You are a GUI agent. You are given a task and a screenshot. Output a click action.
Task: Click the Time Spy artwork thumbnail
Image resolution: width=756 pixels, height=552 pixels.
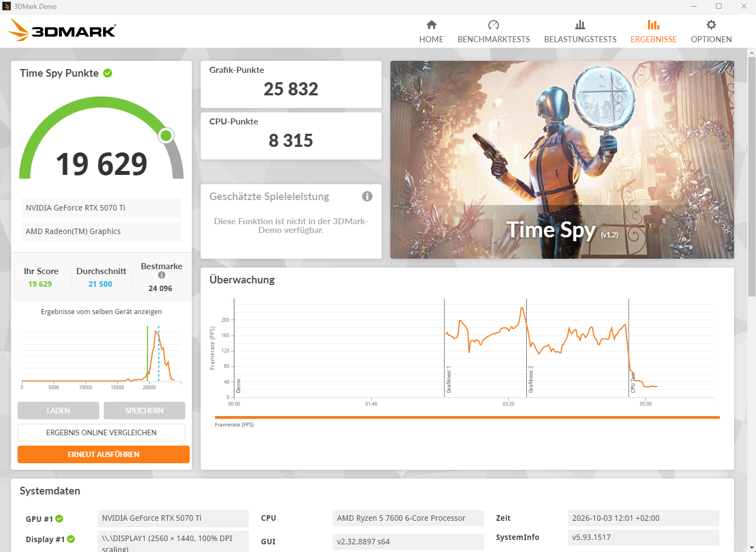[x=562, y=160]
